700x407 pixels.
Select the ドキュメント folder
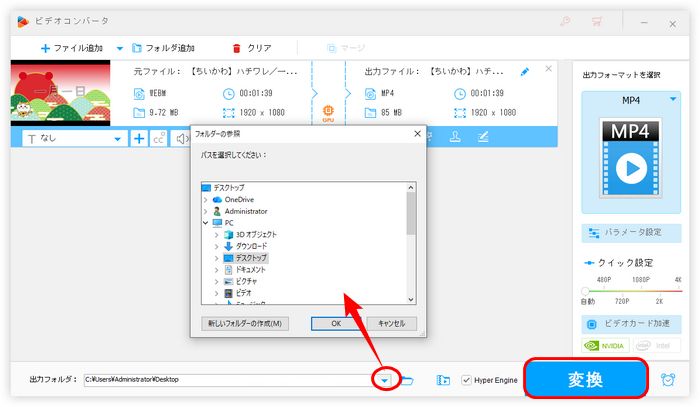(250, 270)
